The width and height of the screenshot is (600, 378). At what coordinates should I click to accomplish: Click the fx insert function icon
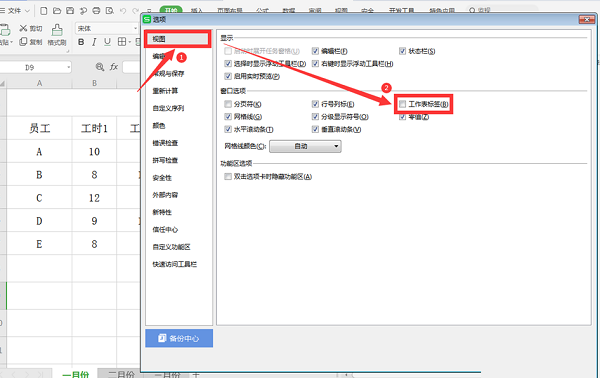[x=114, y=67]
